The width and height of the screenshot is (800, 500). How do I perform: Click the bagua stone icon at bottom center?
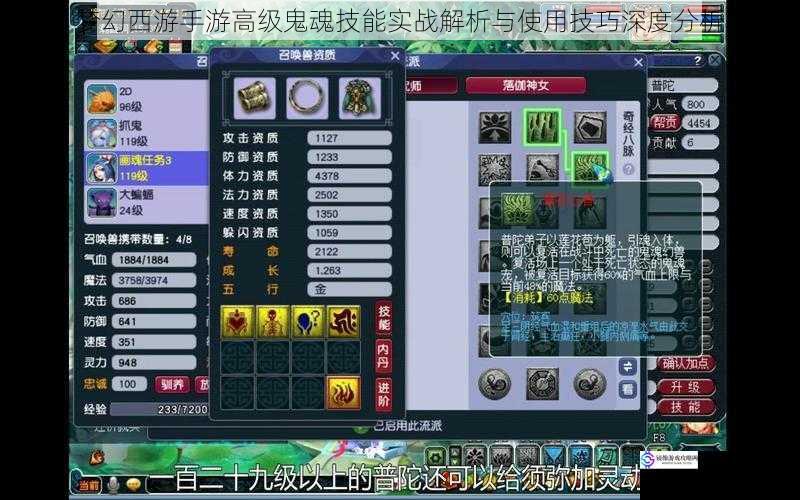pos(542,384)
